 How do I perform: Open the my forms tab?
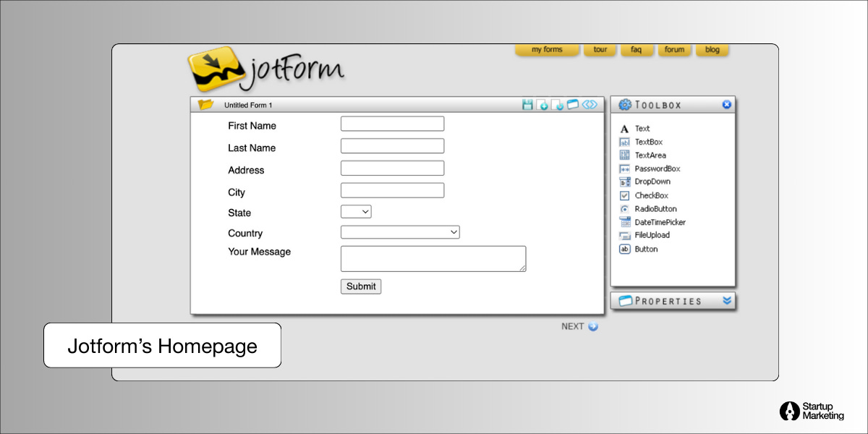(x=547, y=50)
